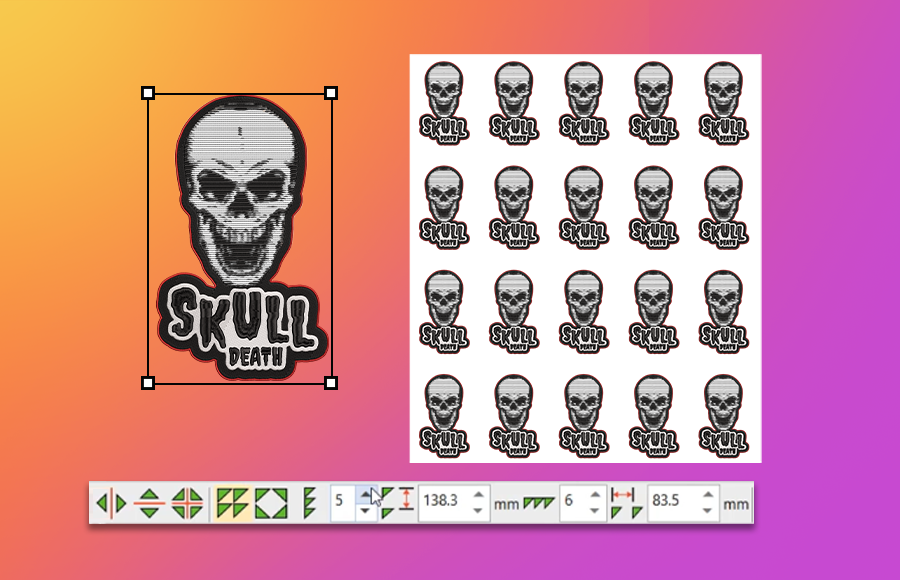This screenshot has height=580, width=900.
Task: Click the top-right handle of selected skull
Action: [x=331, y=93]
